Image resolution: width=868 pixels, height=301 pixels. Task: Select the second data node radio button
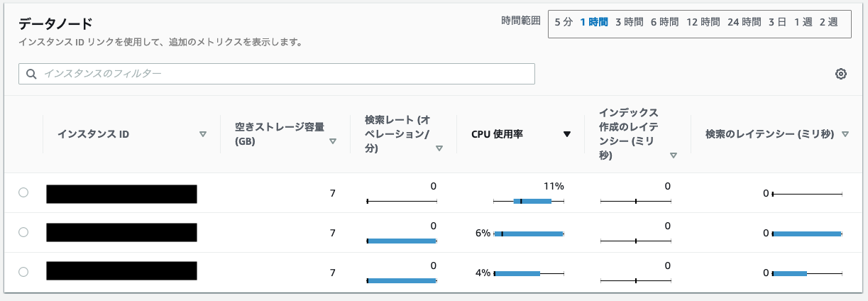tap(23, 232)
